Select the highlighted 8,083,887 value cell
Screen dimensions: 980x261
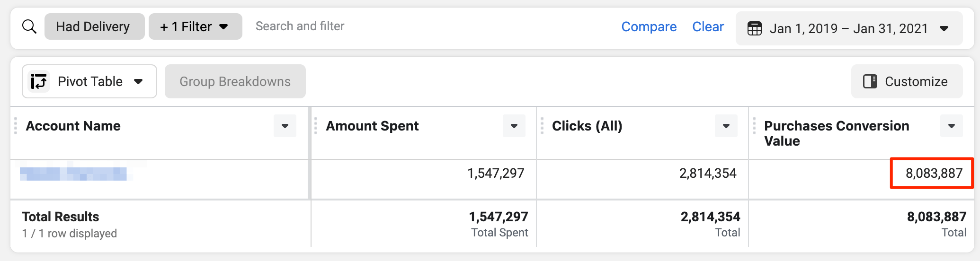tap(932, 173)
